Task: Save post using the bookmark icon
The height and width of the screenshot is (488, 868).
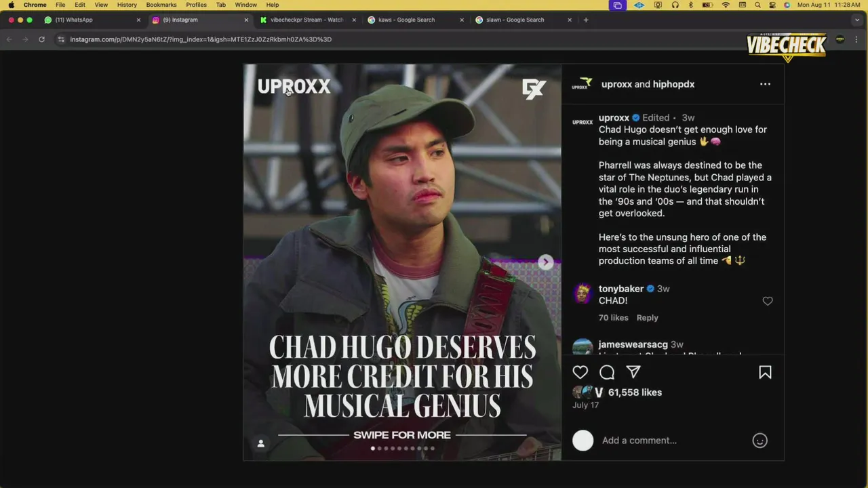Action: pos(765,372)
